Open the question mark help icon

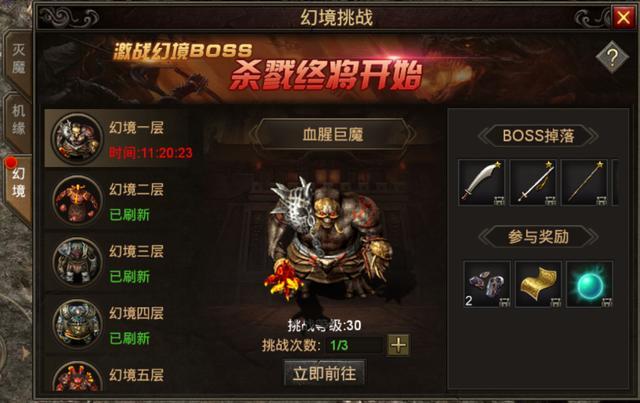pos(611,57)
